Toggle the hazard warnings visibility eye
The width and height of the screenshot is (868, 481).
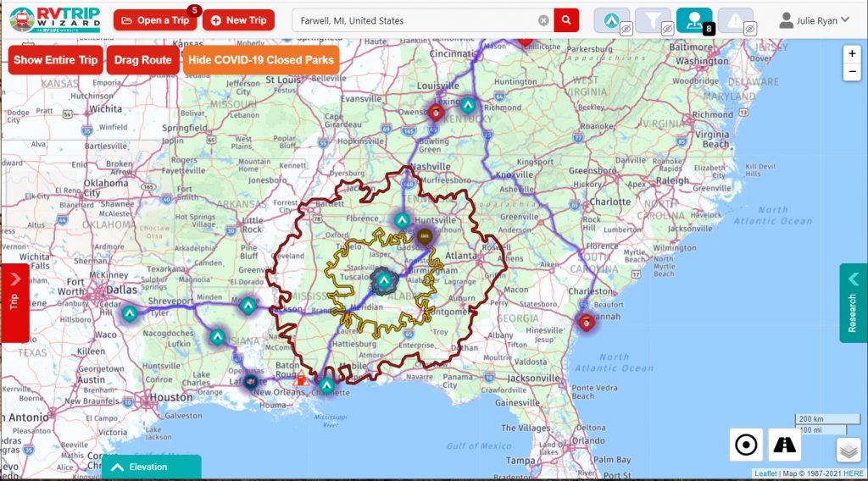(x=750, y=28)
